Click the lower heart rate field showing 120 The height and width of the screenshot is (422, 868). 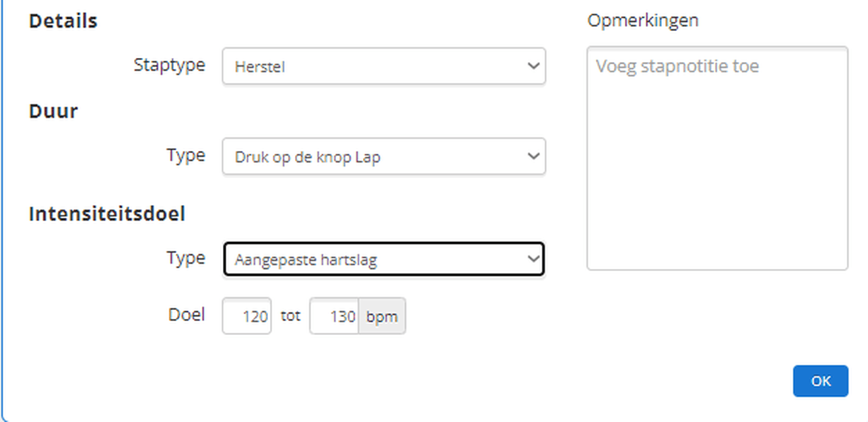pyautogui.click(x=247, y=315)
